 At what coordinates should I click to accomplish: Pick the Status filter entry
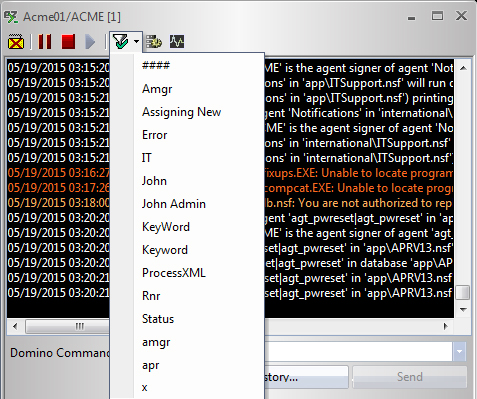[158, 319]
